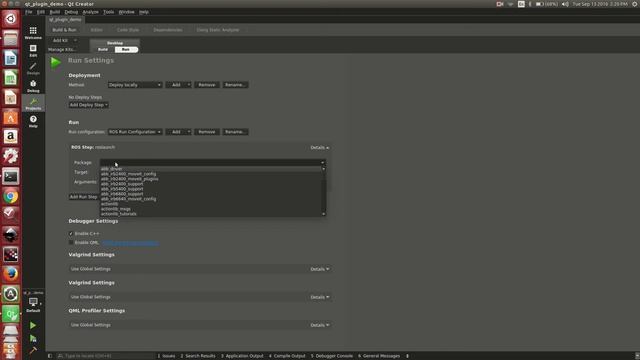Build project with the hammer icon
Screen dimensions: 640x360
pos(33,350)
